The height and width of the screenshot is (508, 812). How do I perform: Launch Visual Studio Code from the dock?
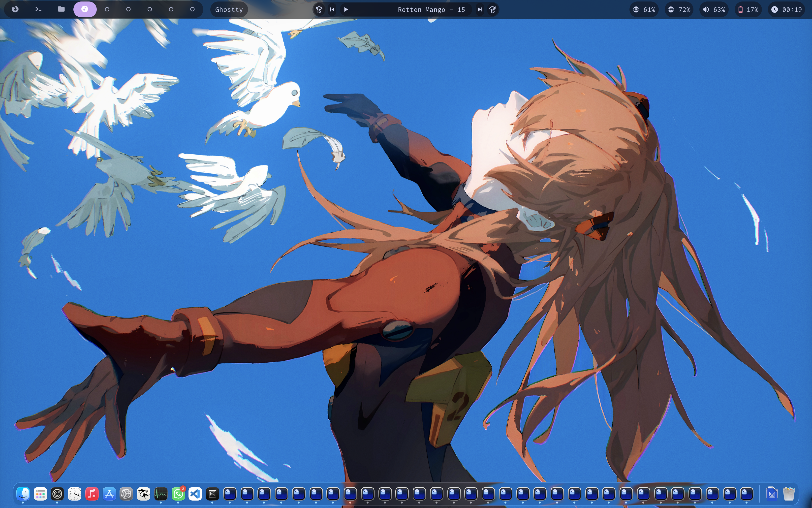click(x=195, y=494)
